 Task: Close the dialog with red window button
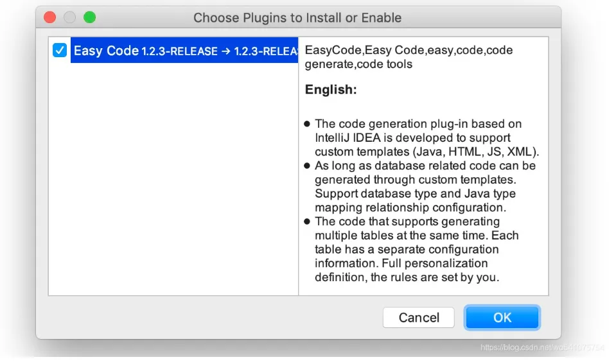[49, 17]
